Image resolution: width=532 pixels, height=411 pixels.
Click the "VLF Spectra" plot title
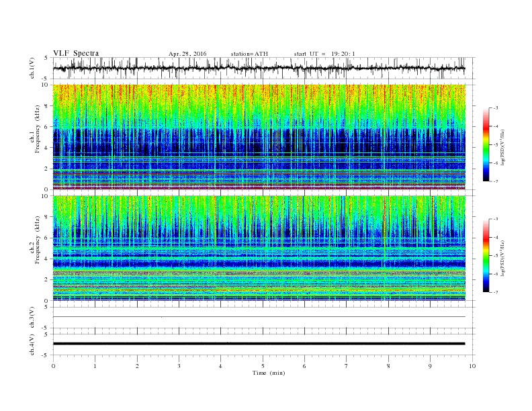(76, 53)
